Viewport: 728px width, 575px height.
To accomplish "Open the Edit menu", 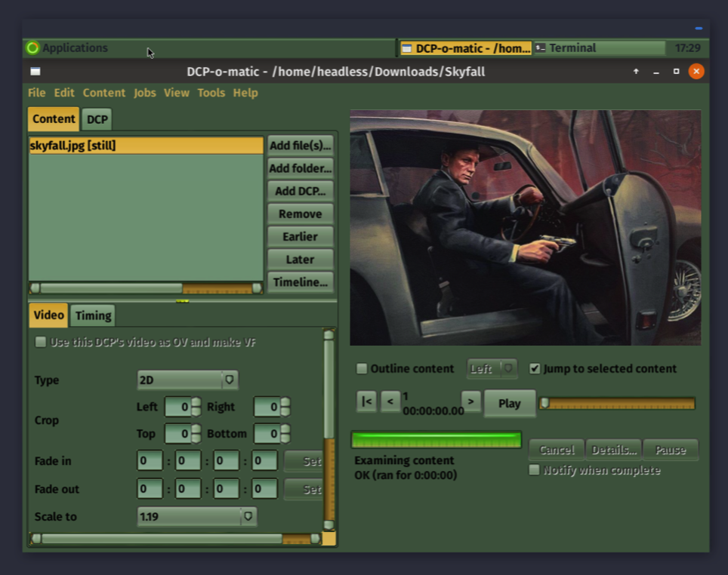I will pos(64,93).
